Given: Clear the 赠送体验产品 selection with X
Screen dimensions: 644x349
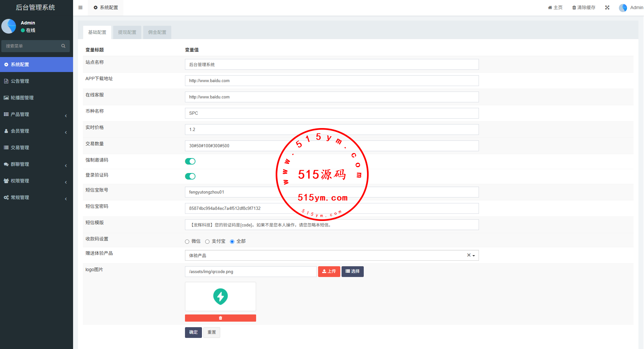Looking at the screenshot, I should [469, 255].
